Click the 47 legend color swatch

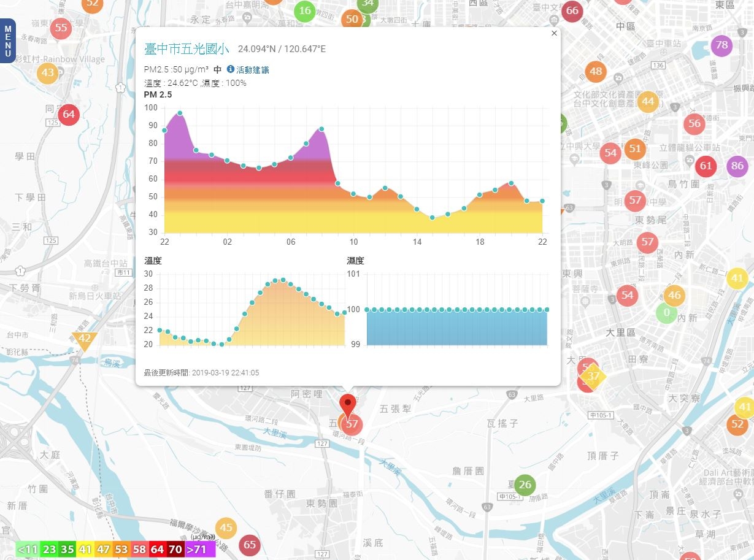click(x=103, y=550)
